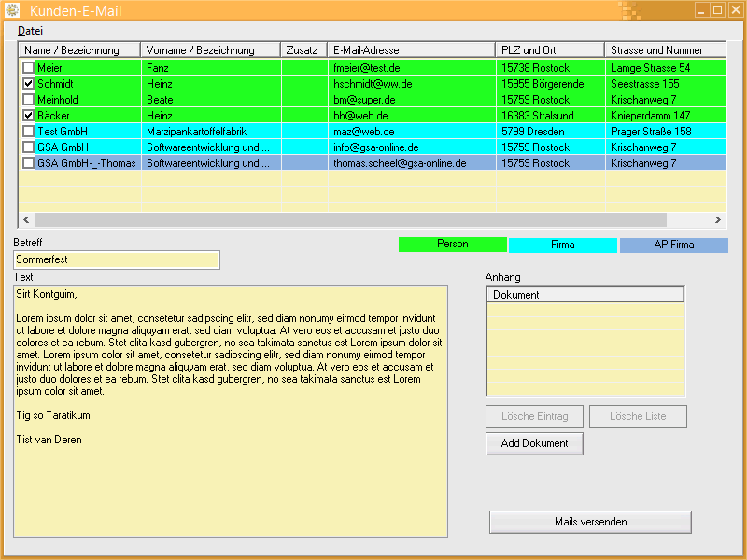Click inside the email Text body area

coord(231,467)
